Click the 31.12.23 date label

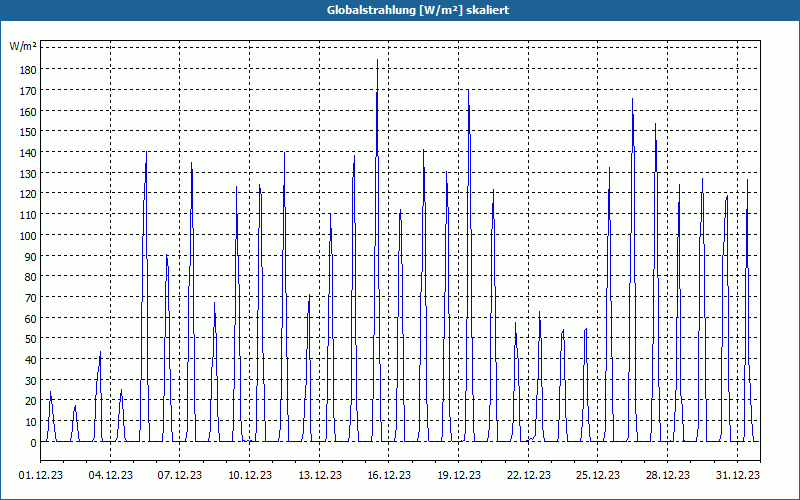click(x=737, y=475)
